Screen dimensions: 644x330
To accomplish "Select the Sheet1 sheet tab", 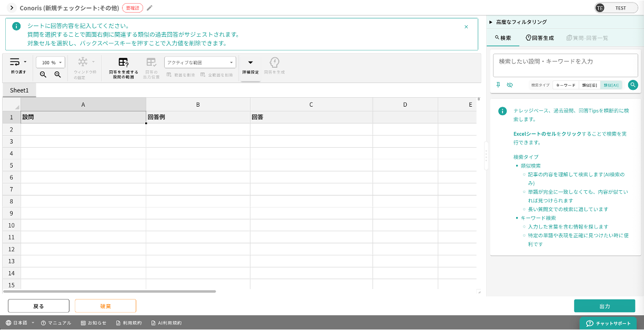I will 19,90.
